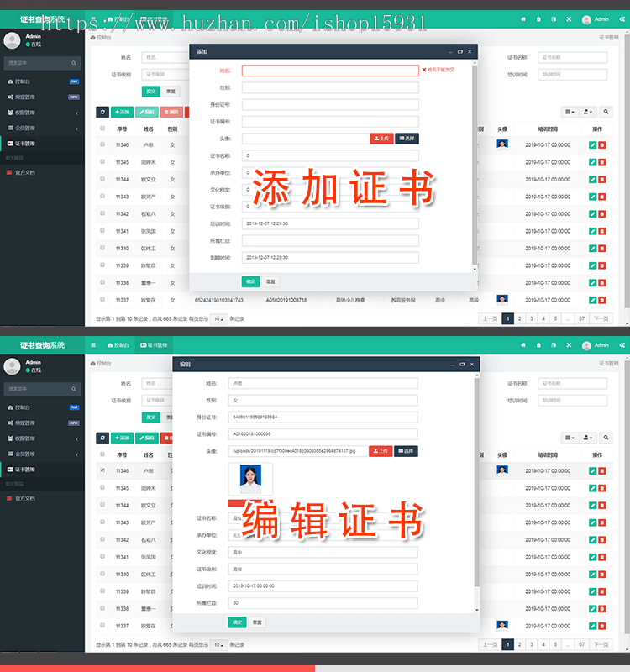Uncheck the ticked row 11346 checkbox
The width and height of the screenshot is (630, 672).
click(x=102, y=470)
